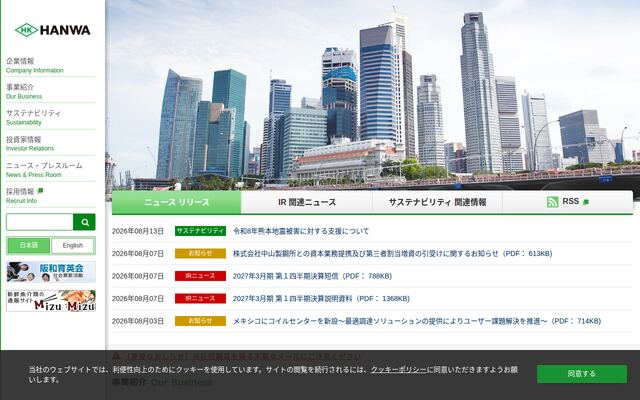Open 第１四半期決算短信 PDF link

coord(312,276)
